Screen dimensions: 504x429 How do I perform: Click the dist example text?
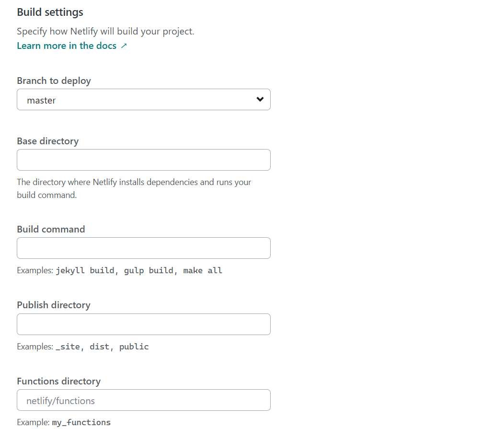click(x=99, y=346)
